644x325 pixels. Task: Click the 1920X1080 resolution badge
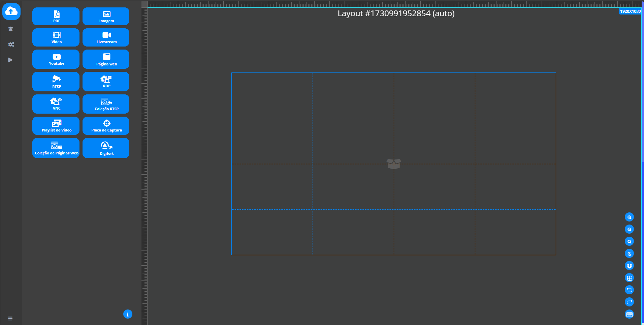point(630,11)
